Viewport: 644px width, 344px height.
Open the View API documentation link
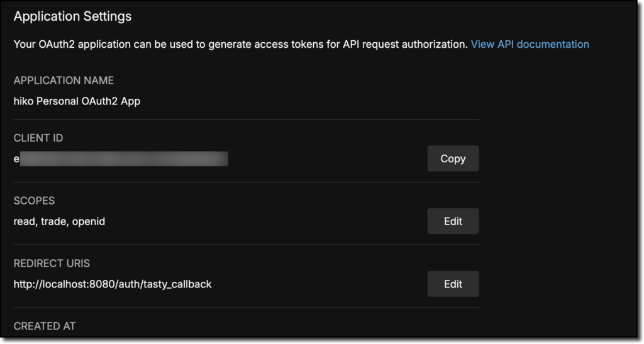coord(530,44)
